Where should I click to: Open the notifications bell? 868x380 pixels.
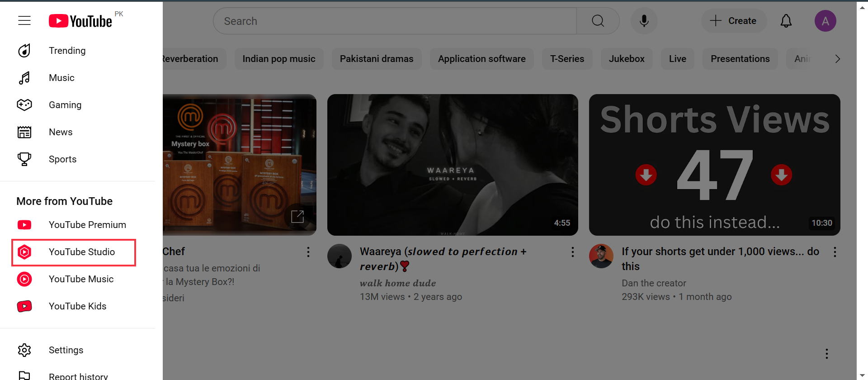coord(786,21)
